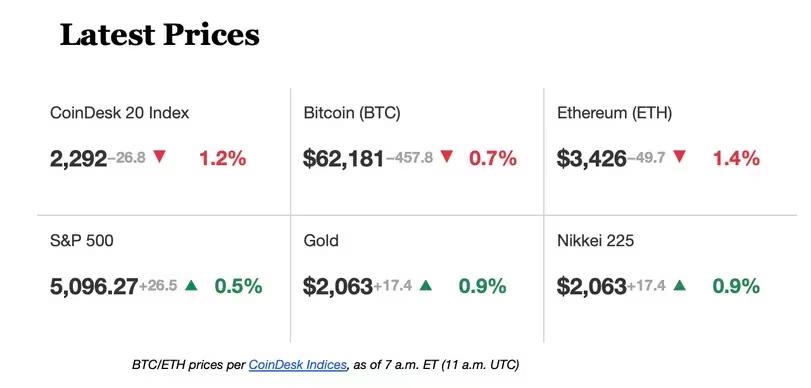This screenshot has width=811, height=388.
Task: Click the $3,426 Ethereum price
Action: tap(592, 159)
